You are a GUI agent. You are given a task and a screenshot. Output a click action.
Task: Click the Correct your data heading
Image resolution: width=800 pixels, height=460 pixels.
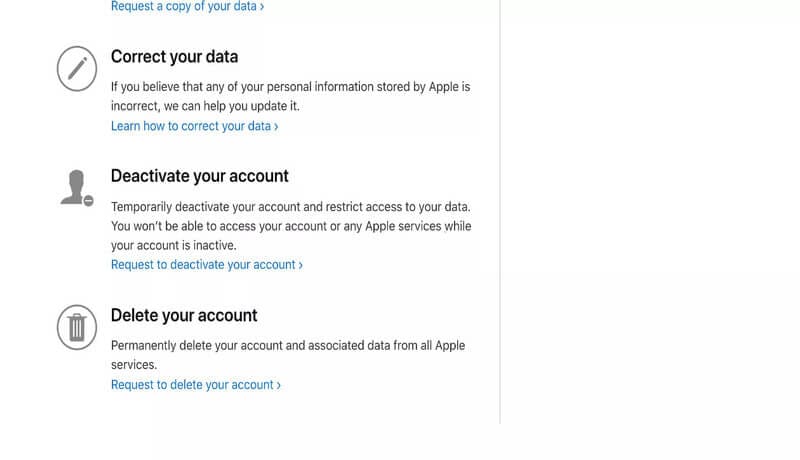coord(174,56)
